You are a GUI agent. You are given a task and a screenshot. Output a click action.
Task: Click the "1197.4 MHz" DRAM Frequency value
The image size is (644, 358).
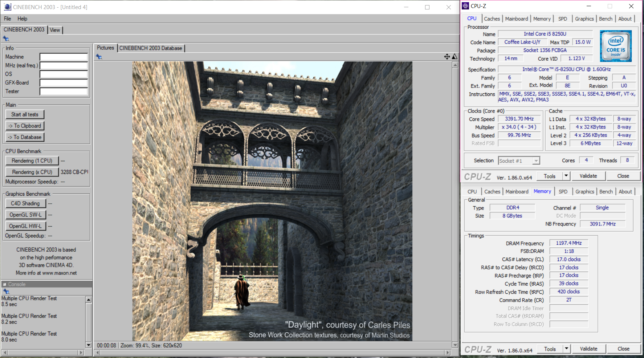coord(569,243)
